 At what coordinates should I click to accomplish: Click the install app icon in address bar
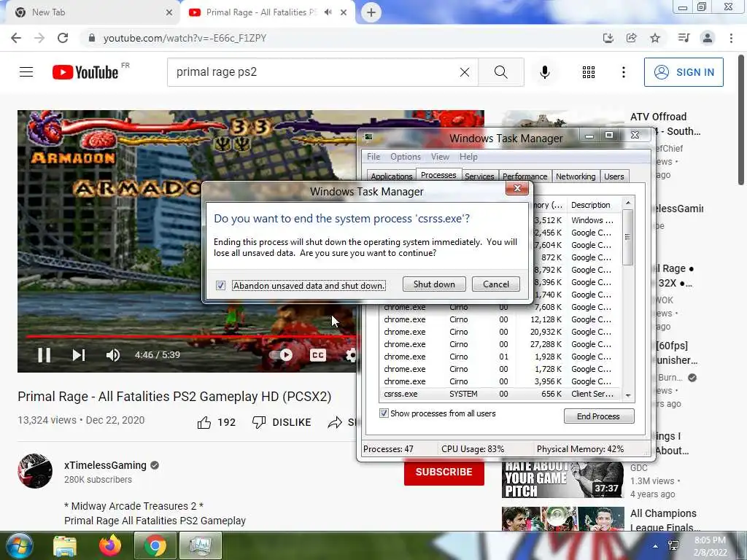coord(608,38)
